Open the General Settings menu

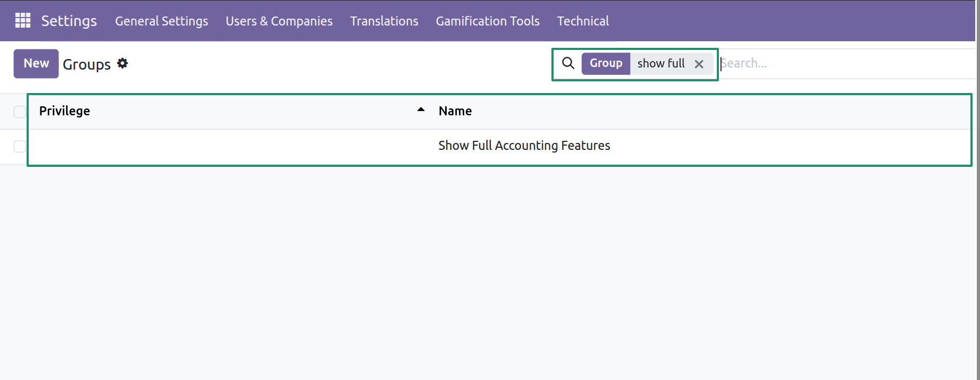coord(162,21)
